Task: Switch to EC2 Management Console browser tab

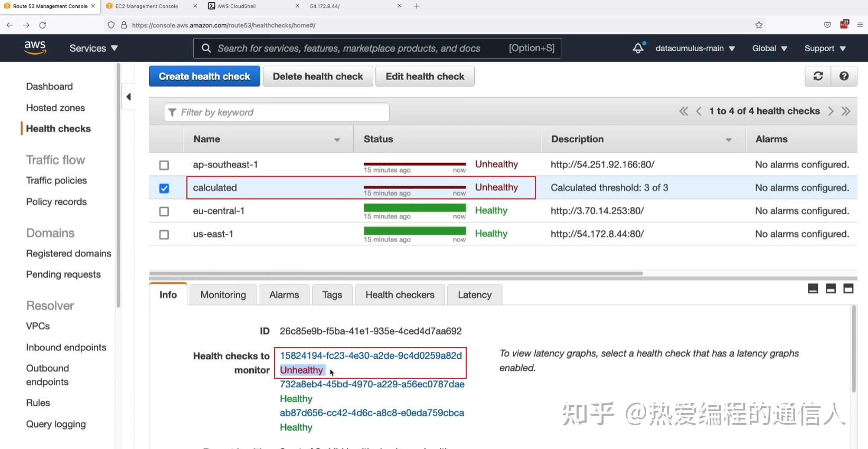Action: (x=146, y=6)
